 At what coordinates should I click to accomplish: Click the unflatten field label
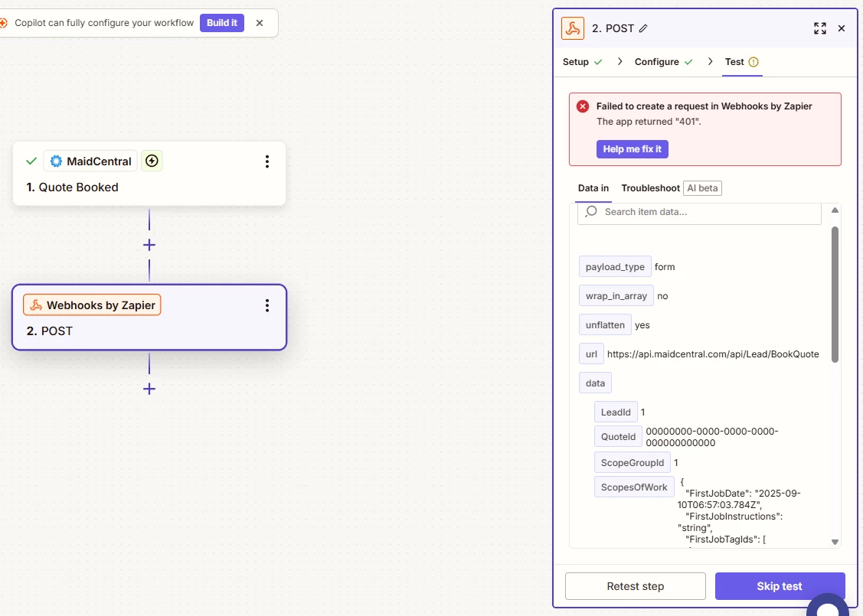pyautogui.click(x=605, y=325)
